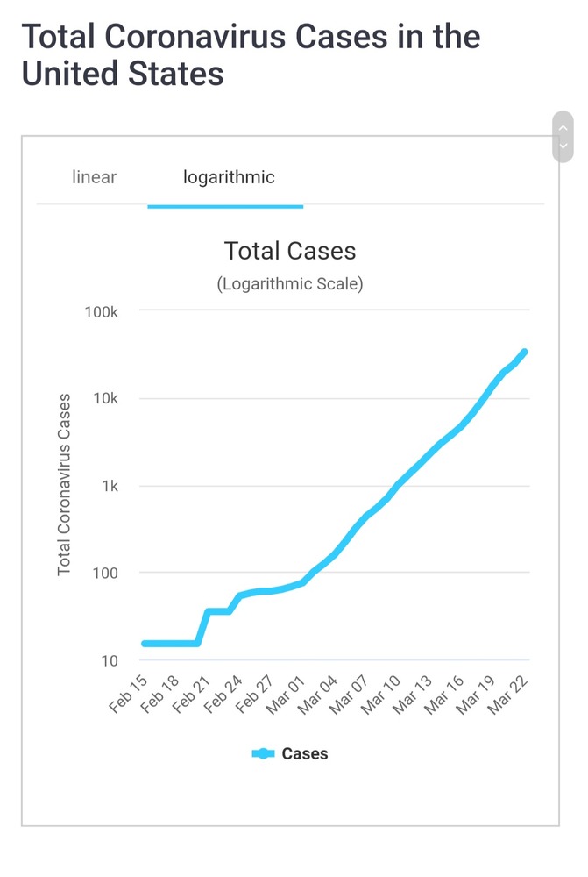Select the logarithmic scale tab

229,177
